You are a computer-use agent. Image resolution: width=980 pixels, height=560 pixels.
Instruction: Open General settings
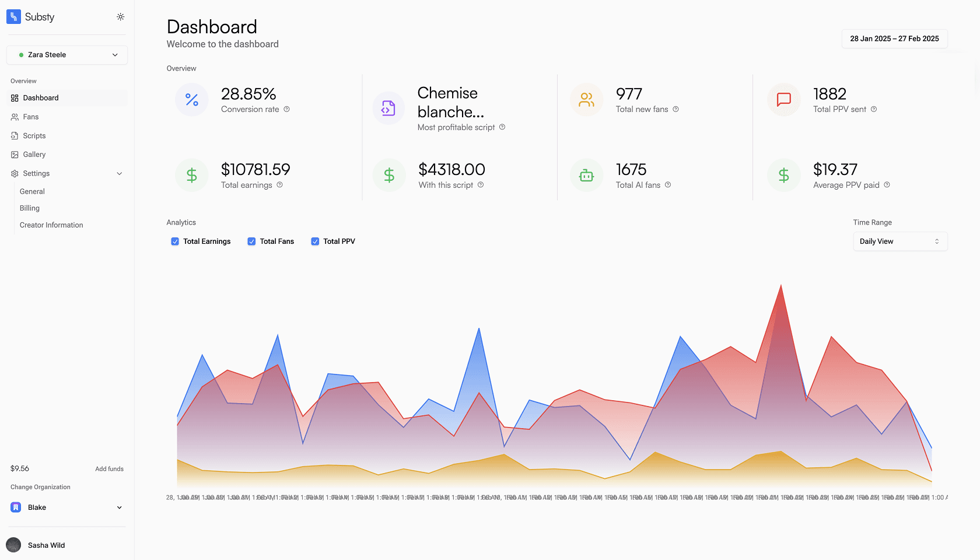32,191
